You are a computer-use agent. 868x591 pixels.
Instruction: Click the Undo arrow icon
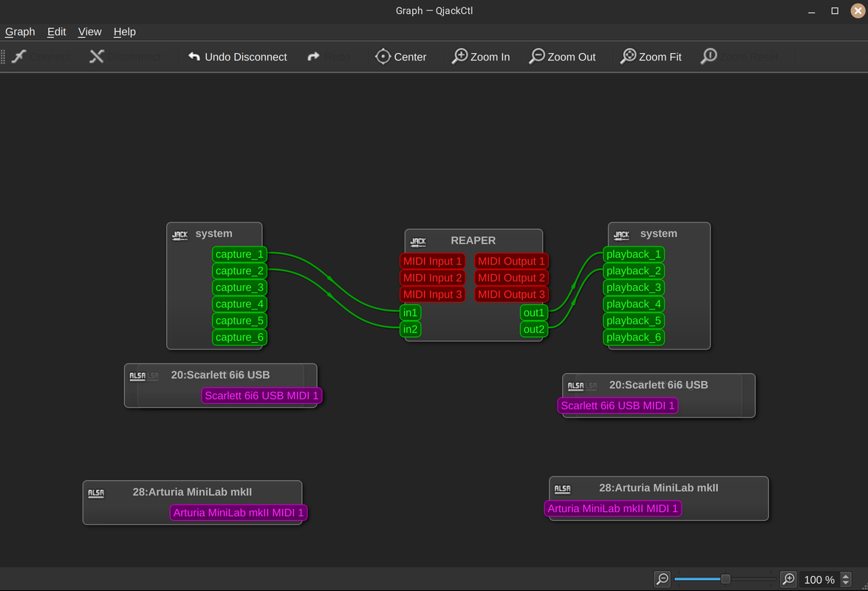194,56
